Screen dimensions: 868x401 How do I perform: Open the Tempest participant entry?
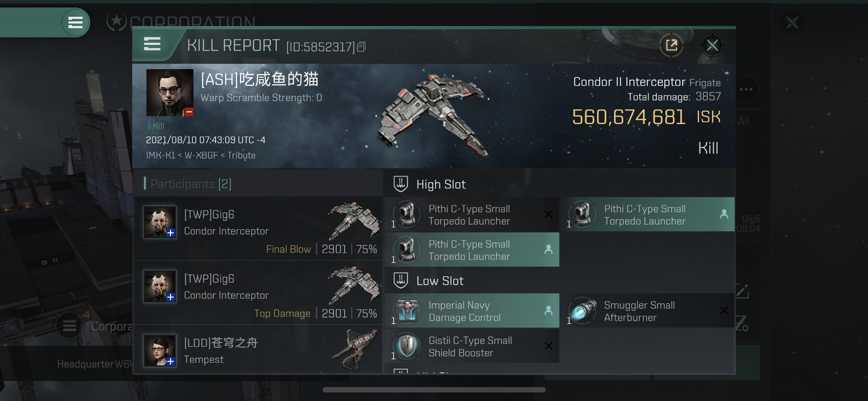(258, 350)
